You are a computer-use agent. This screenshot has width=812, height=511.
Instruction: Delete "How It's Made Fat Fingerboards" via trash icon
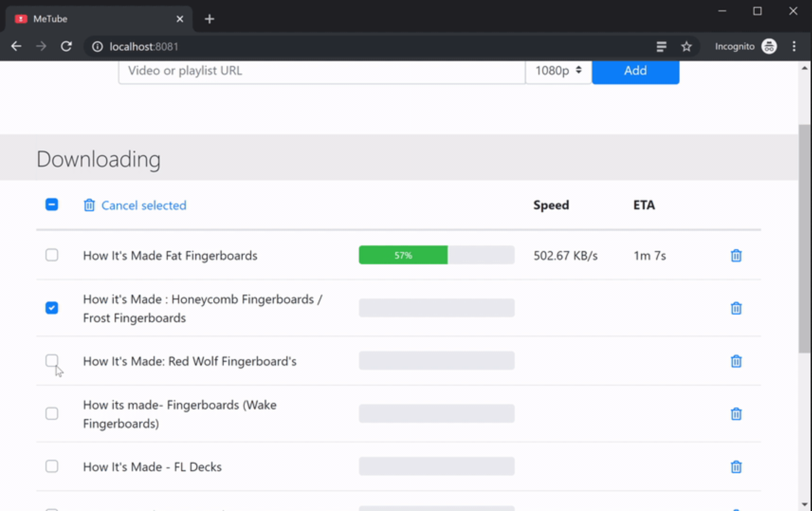(x=736, y=255)
